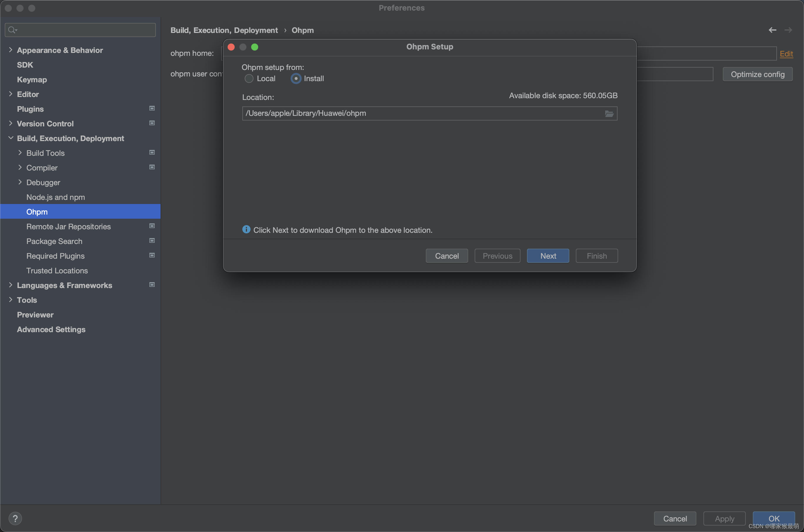Click the Location path input field
The width and height of the screenshot is (804, 532).
point(421,113)
